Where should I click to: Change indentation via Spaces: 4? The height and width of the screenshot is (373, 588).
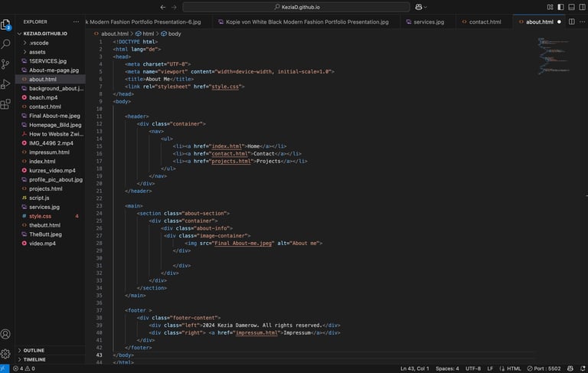pos(447,368)
